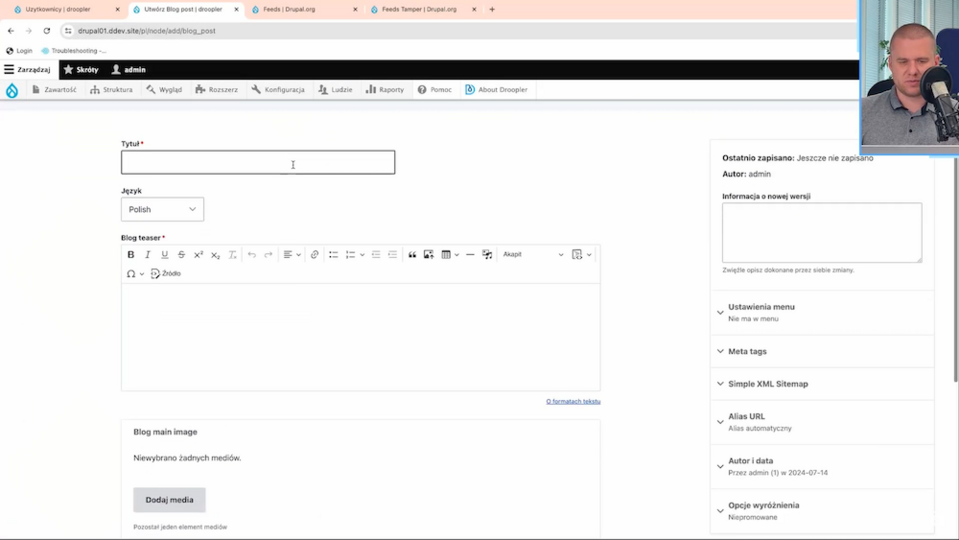Open the numbered list style arrow
This screenshot has width=959, height=540.
click(362, 254)
